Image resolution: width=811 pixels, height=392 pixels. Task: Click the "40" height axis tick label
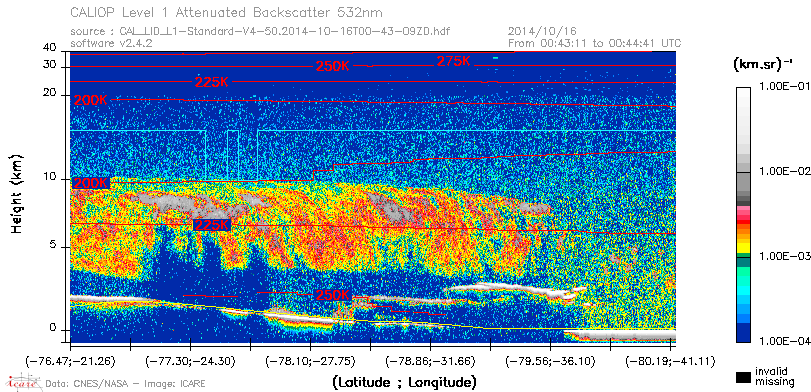(x=51, y=48)
